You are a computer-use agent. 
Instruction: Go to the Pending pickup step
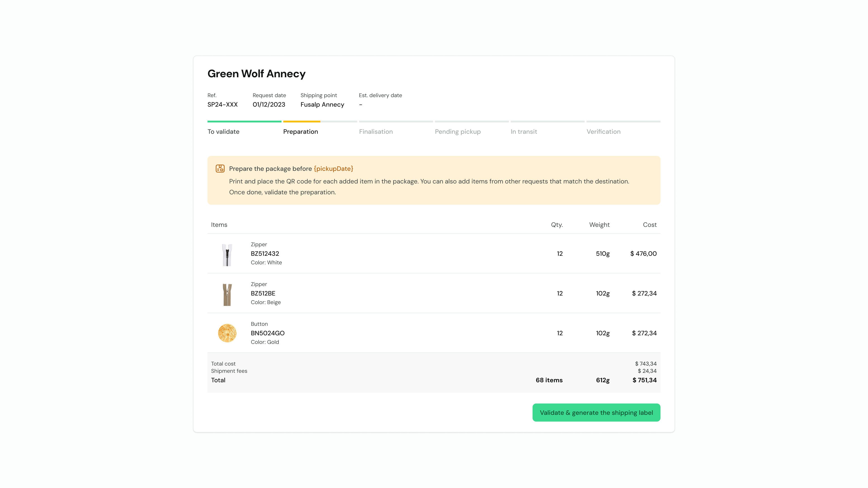click(x=458, y=132)
